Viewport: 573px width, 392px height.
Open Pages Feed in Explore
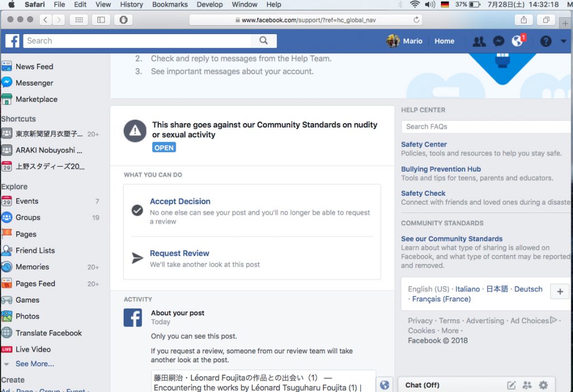[x=35, y=284]
